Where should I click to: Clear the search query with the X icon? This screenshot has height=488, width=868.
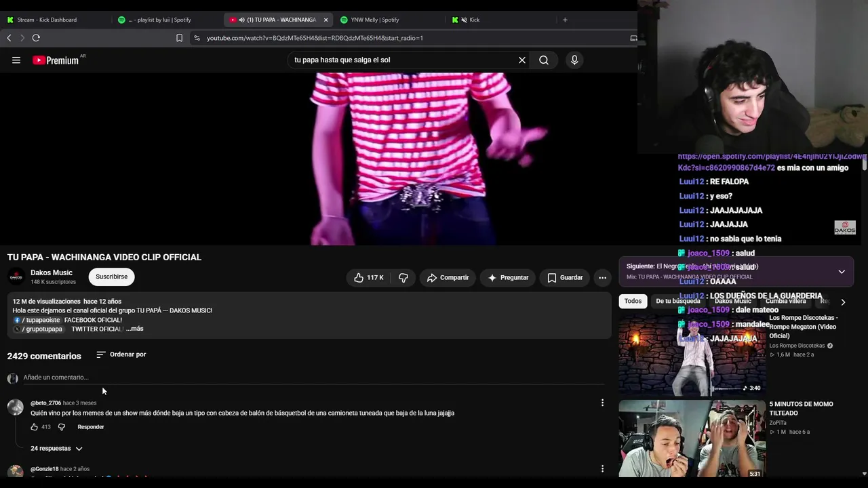point(522,60)
